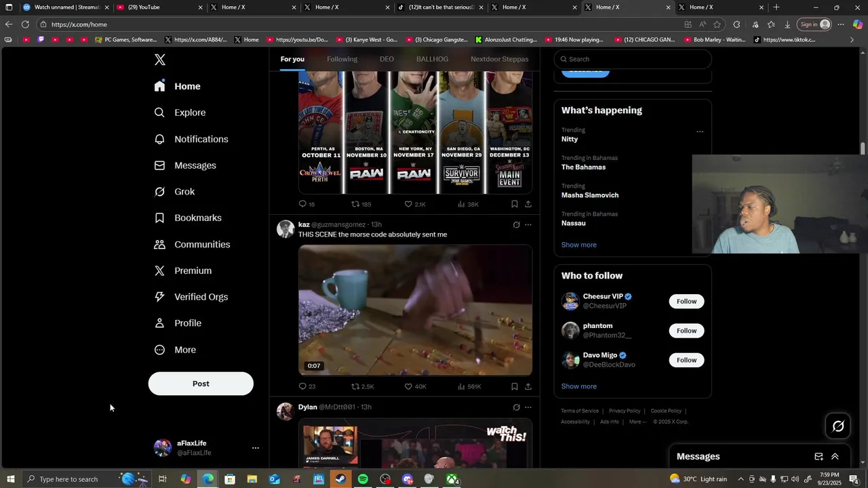
Task: Expand the Messages drawer
Action: coord(835,457)
